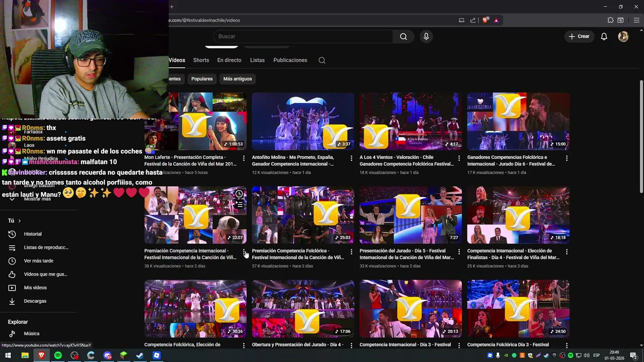
Task: Switch to the En directo tab
Action: 229,60
